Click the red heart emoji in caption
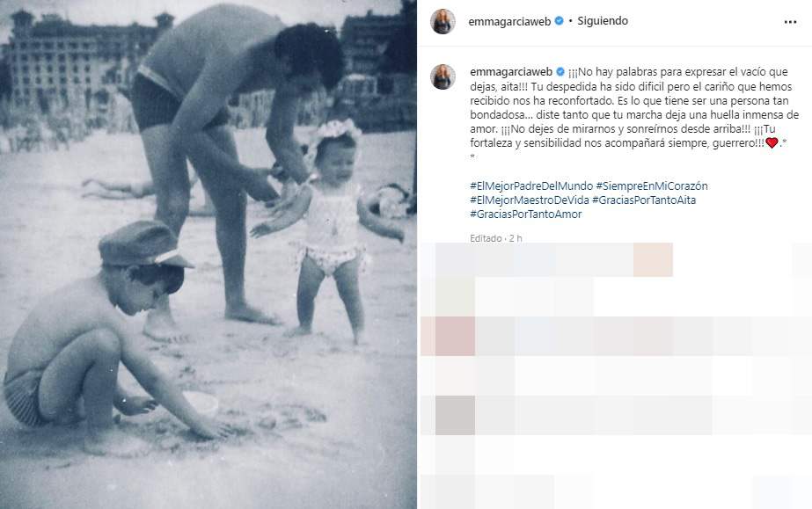 (772, 143)
